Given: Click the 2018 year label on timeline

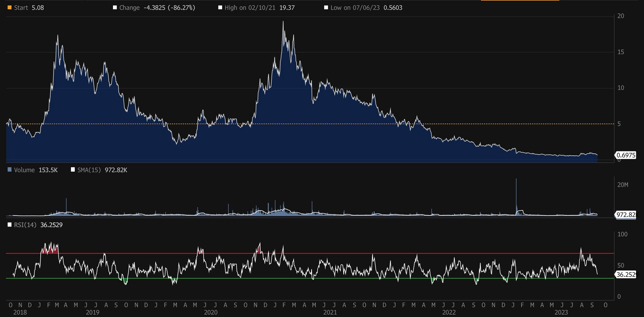Looking at the screenshot, I should (x=20, y=312).
